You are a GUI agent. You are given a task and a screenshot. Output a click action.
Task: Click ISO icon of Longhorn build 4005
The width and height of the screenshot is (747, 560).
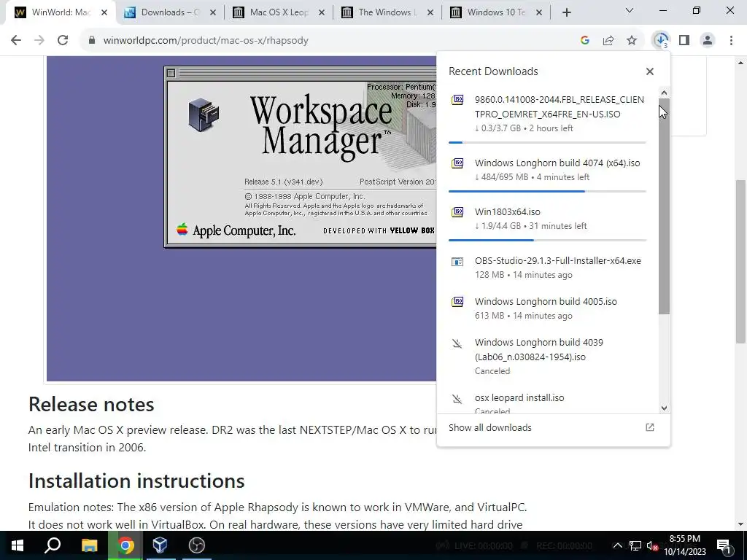[457, 302]
